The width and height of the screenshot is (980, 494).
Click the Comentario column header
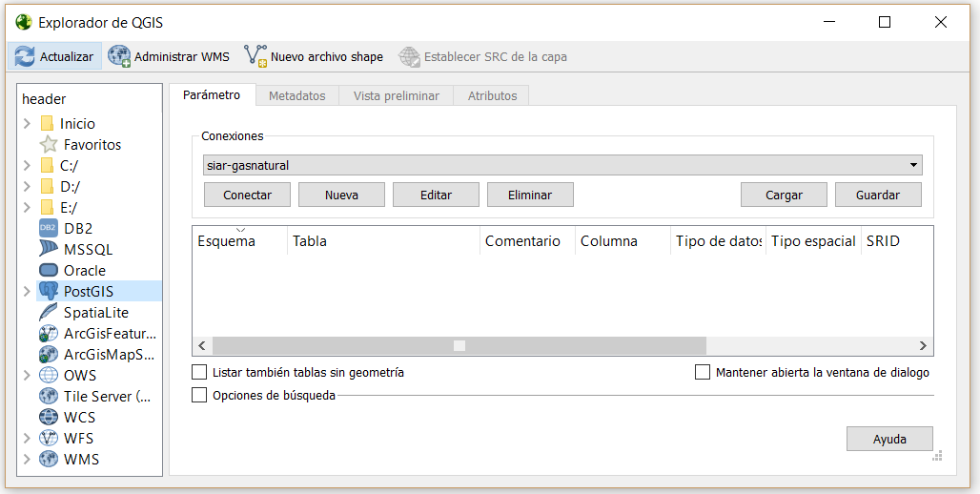click(x=527, y=240)
